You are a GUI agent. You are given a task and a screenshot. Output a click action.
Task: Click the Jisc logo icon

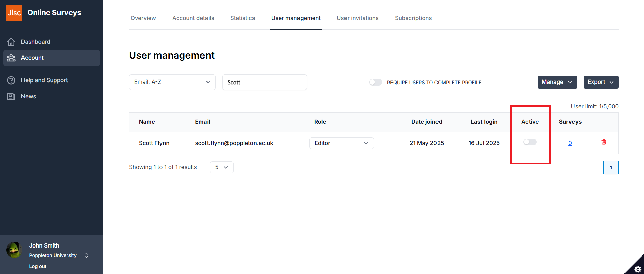coord(14,13)
